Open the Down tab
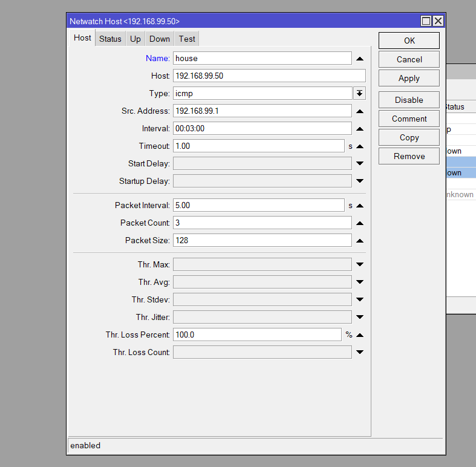 coord(160,39)
